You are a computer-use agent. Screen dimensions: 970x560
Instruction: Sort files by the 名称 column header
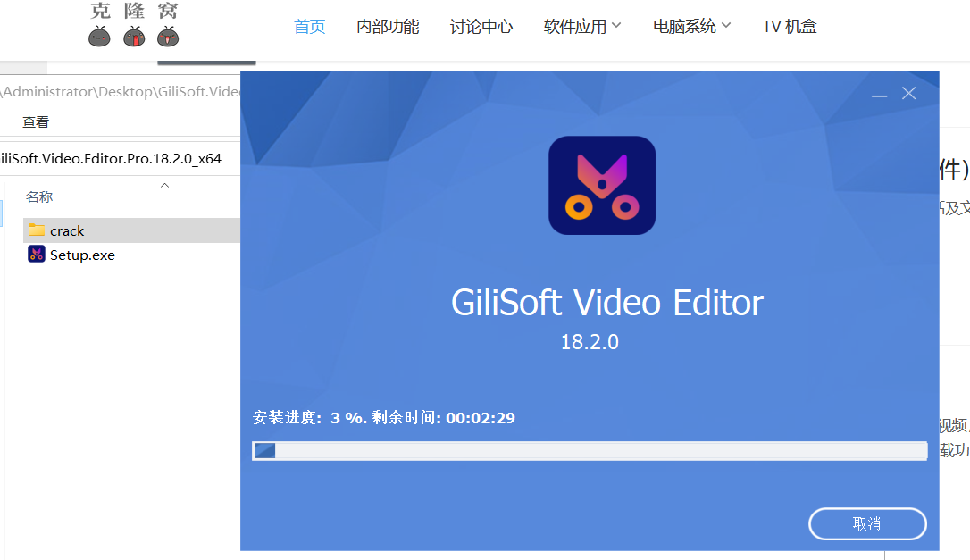[39, 196]
